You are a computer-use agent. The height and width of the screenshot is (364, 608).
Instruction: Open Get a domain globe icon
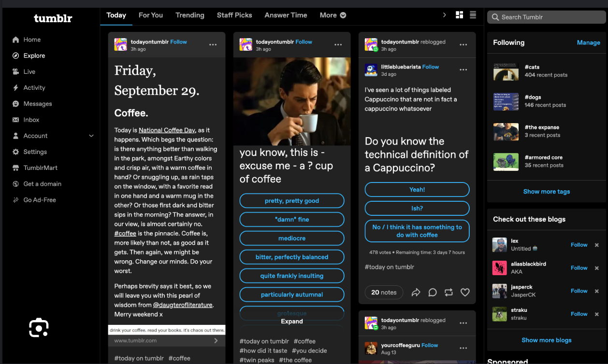[x=15, y=183]
